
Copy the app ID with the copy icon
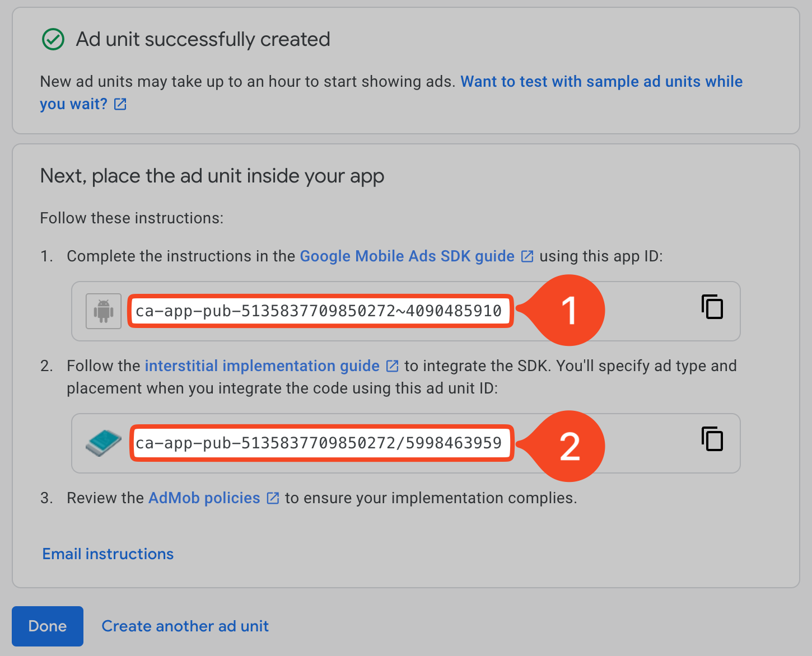coord(712,307)
